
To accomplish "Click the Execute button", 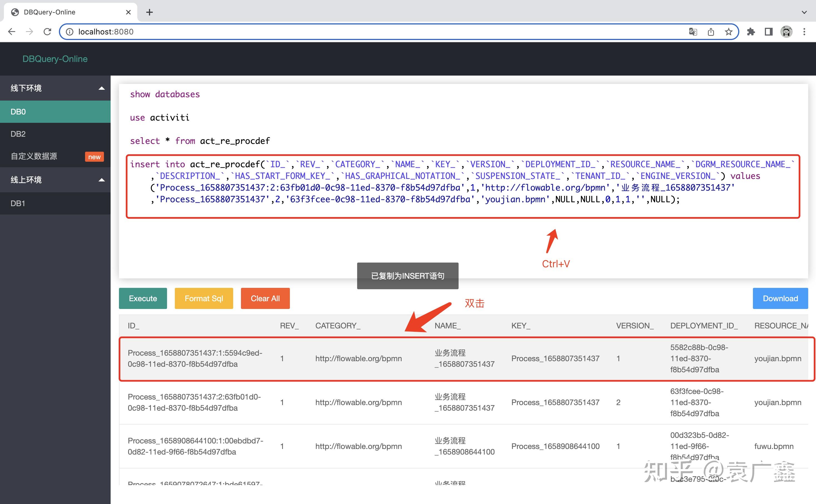I will pyautogui.click(x=143, y=298).
